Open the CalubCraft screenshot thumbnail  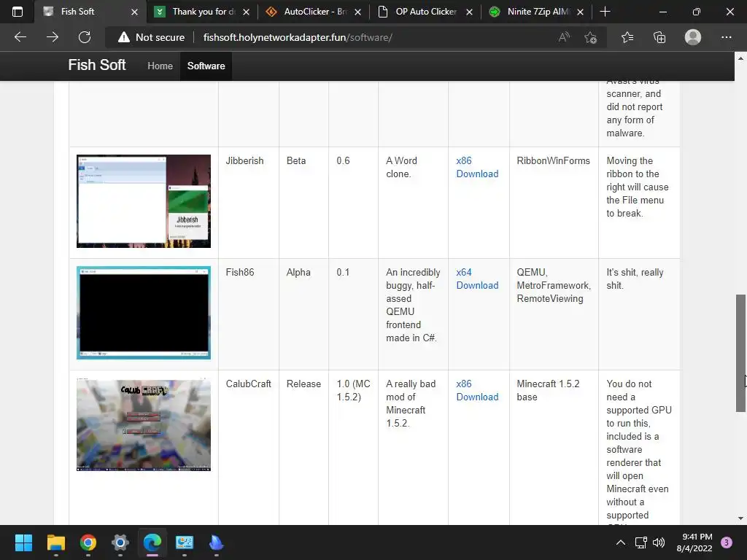click(144, 424)
